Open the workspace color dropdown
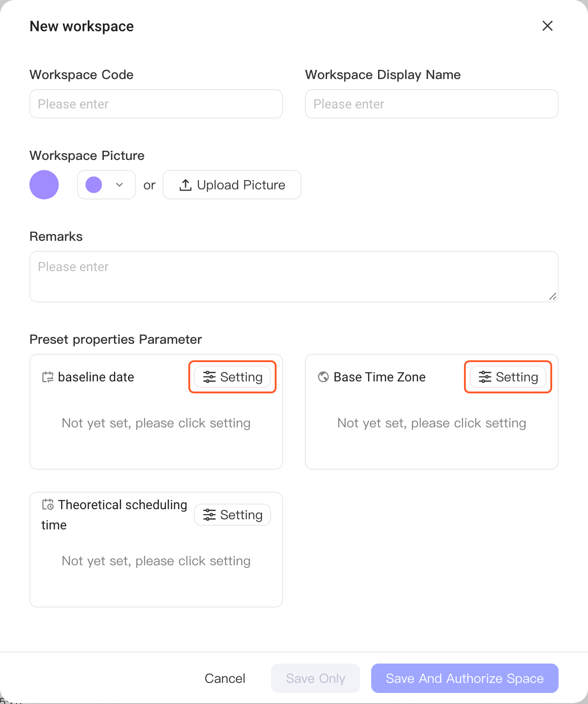The width and height of the screenshot is (588, 704). click(107, 185)
